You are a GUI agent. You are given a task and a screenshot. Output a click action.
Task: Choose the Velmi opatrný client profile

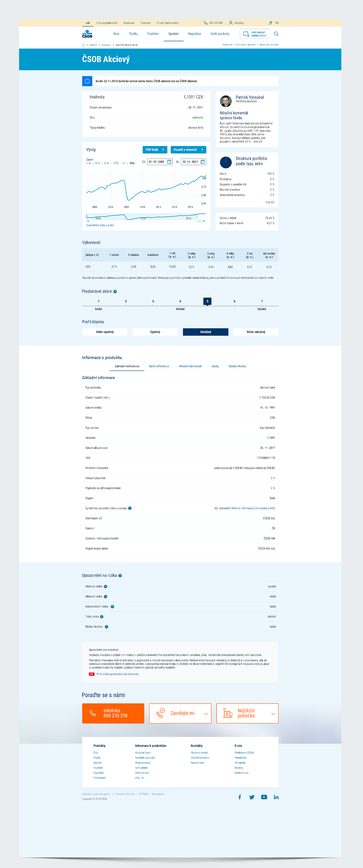tap(104, 332)
